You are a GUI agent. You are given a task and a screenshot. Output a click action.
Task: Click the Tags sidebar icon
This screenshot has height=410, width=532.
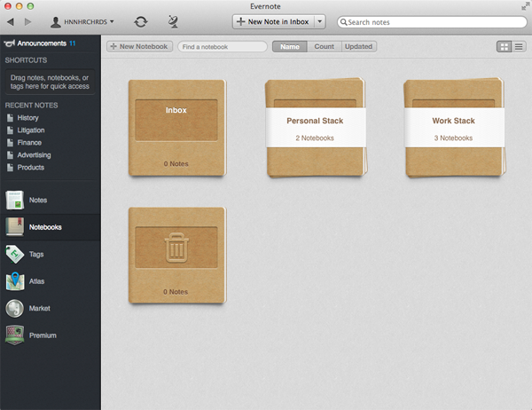[x=14, y=254]
